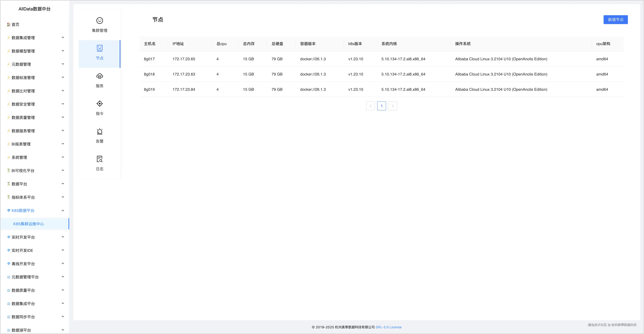Click the 指令 crosshair icon
This screenshot has height=334, width=644.
(x=100, y=103)
